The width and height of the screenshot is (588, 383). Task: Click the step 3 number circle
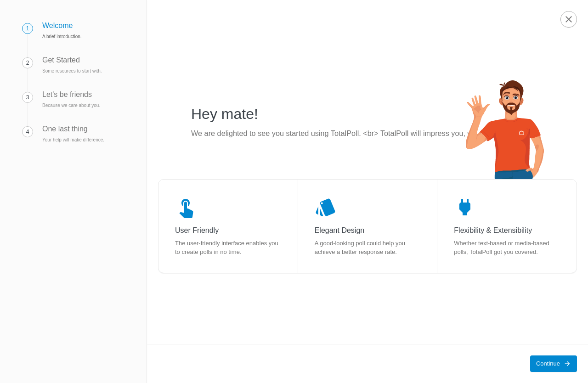point(28,97)
